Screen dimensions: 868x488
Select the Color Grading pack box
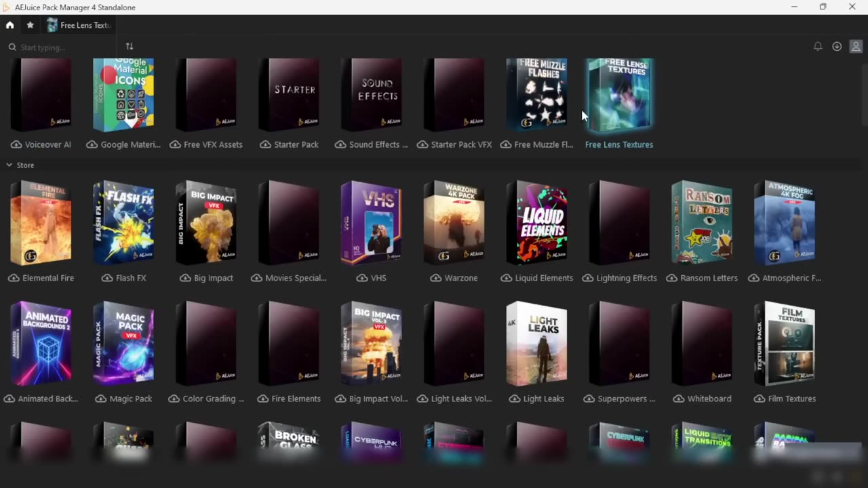coord(206,343)
